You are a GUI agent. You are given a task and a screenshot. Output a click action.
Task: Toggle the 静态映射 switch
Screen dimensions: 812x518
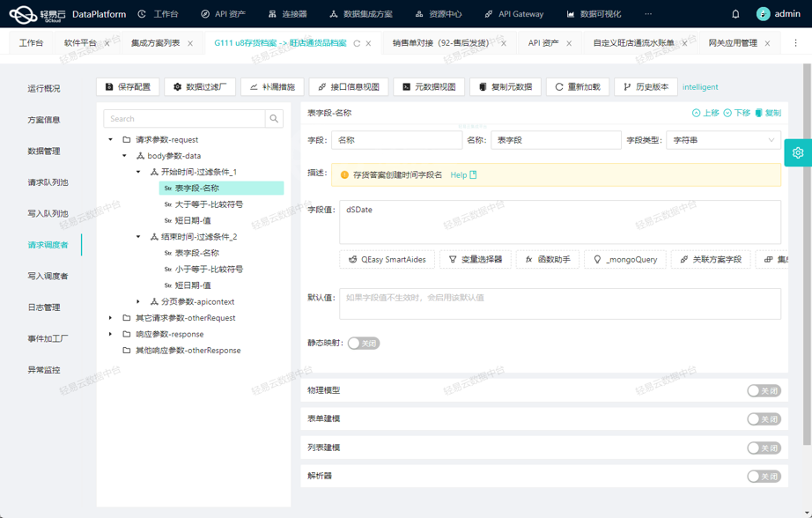[x=363, y=344]
